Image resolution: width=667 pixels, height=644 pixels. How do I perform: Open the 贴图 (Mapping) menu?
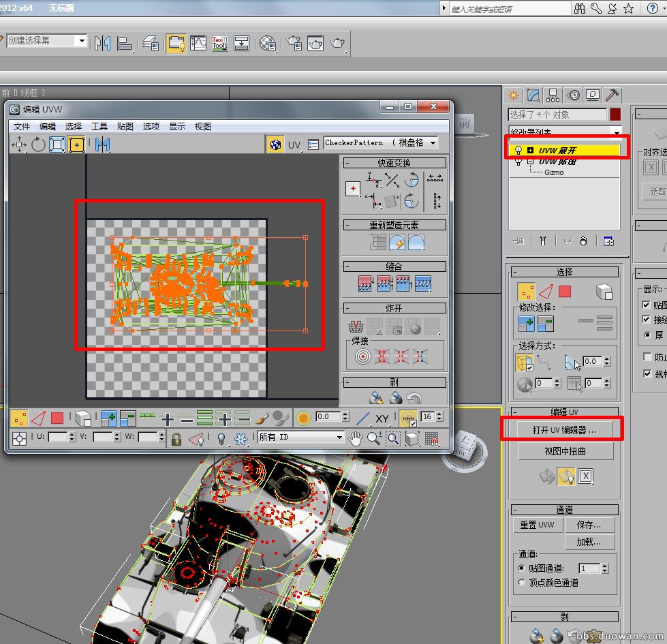[125, 126]
